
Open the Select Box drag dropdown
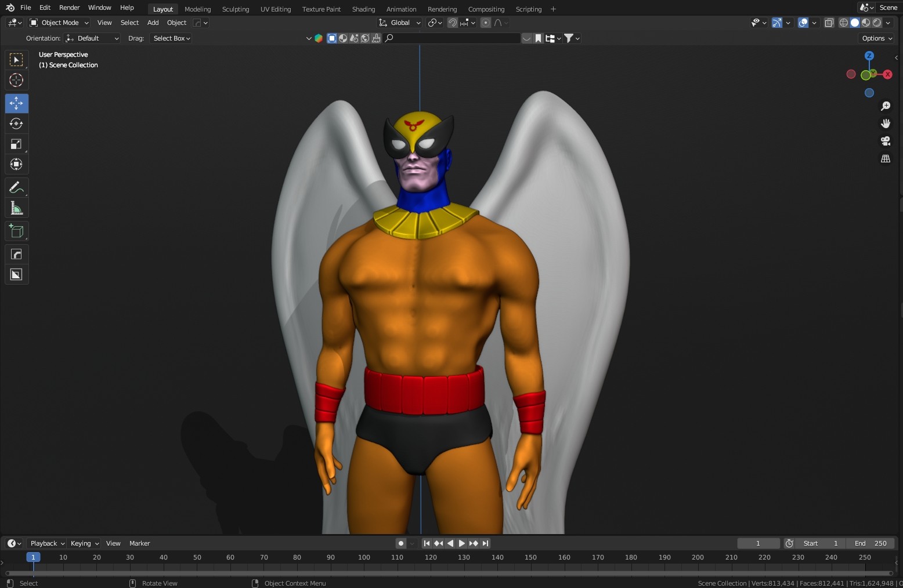171,38
